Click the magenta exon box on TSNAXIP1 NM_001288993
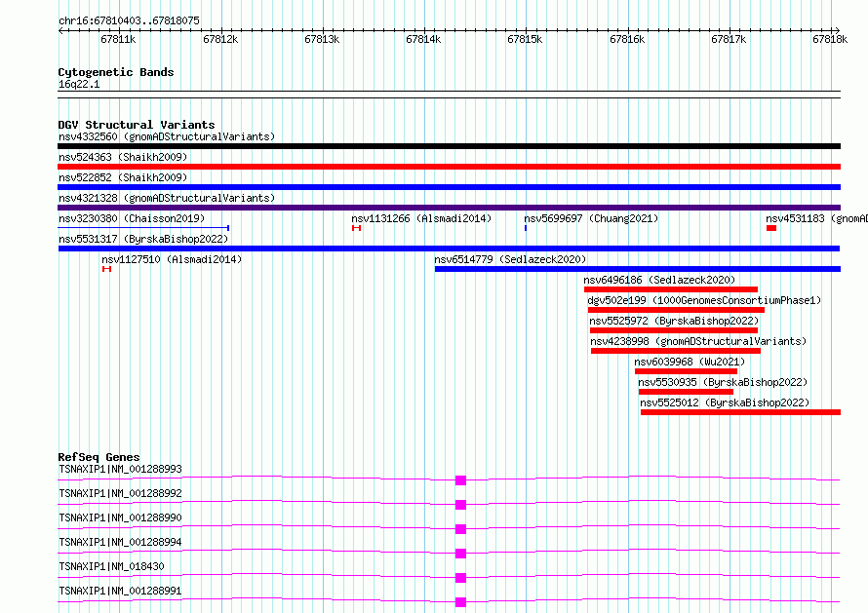The width and height of the screenshot is (868, 613). pos(460,480)
